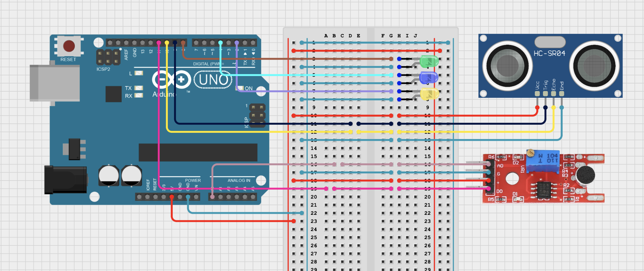Click the long black ATmega chip on Arduino
This screenshot has width=644, height=271.
click(x=198, y=152)
